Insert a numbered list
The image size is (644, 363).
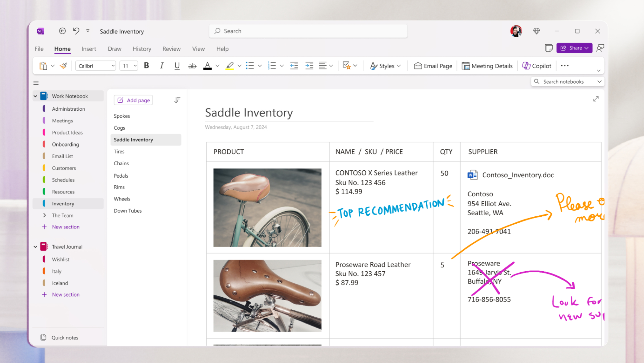pos(272,66)
